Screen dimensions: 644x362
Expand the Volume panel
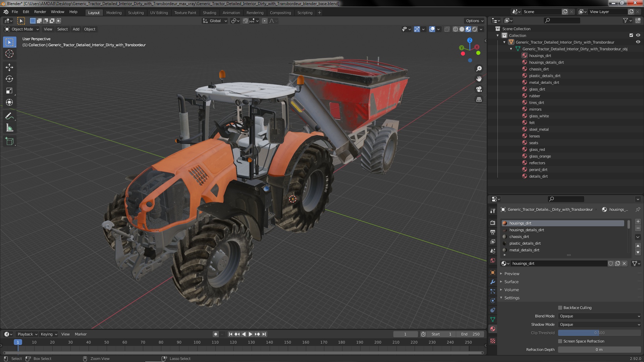pyautogui.click(x=511, y=290)
